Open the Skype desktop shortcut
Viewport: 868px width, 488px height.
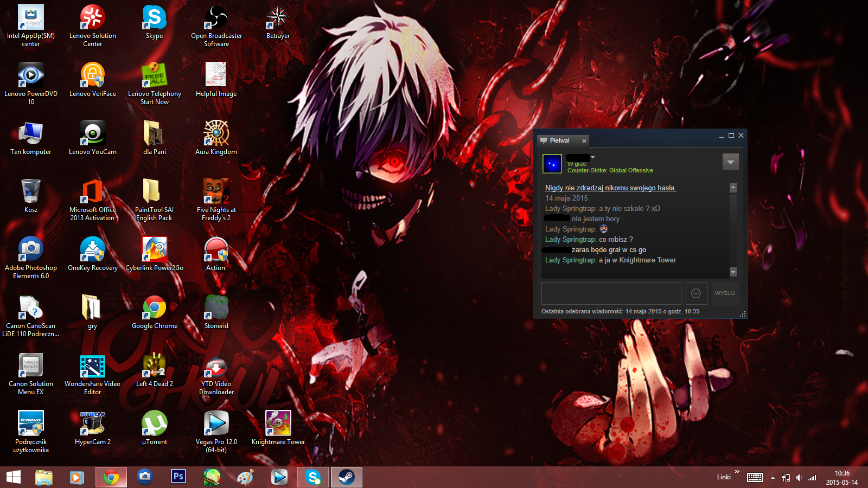pos(155,23)
